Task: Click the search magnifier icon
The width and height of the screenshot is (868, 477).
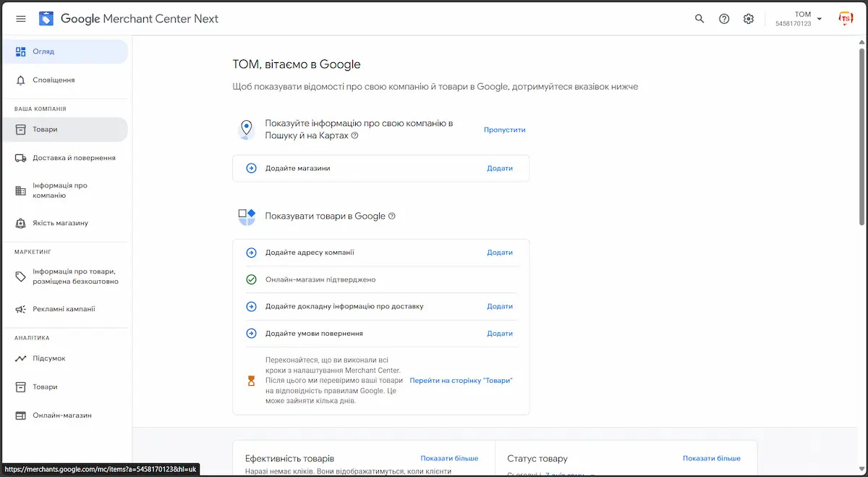Action: (x=699, y=19)
